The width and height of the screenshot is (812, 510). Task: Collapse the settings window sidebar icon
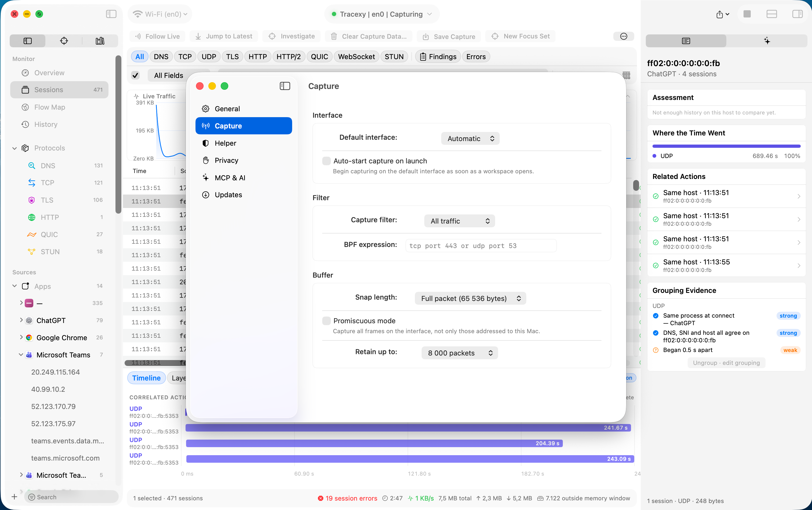(285, 86)
